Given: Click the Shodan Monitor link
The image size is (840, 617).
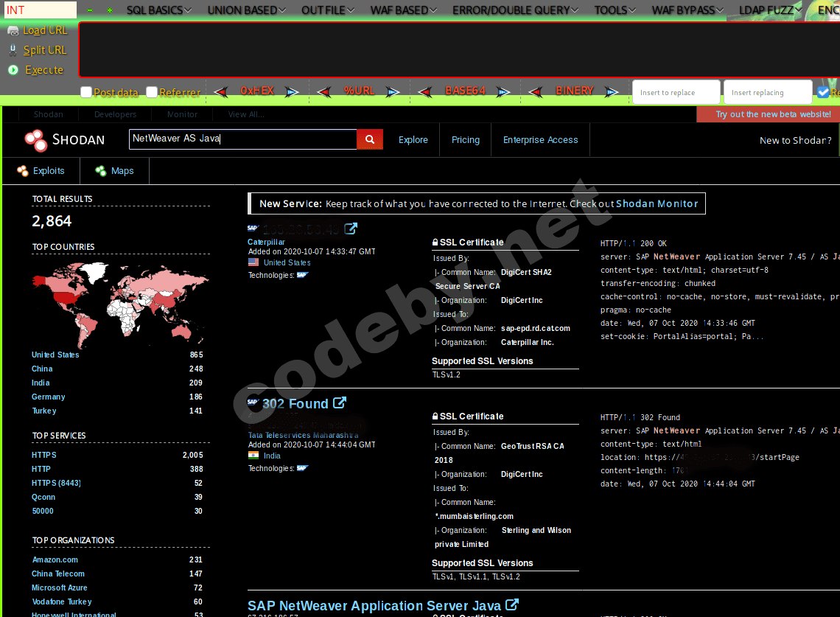Looking at the screenshot, I should 657,203.
